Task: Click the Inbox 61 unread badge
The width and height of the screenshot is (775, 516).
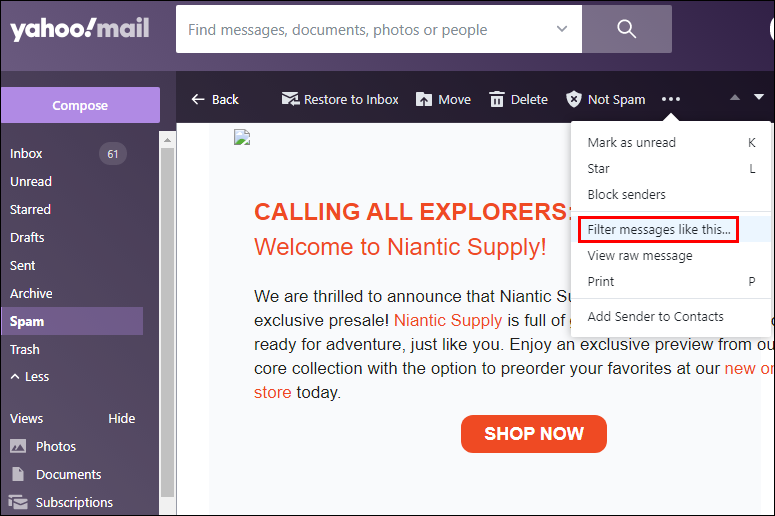Action: click(113, 154)
